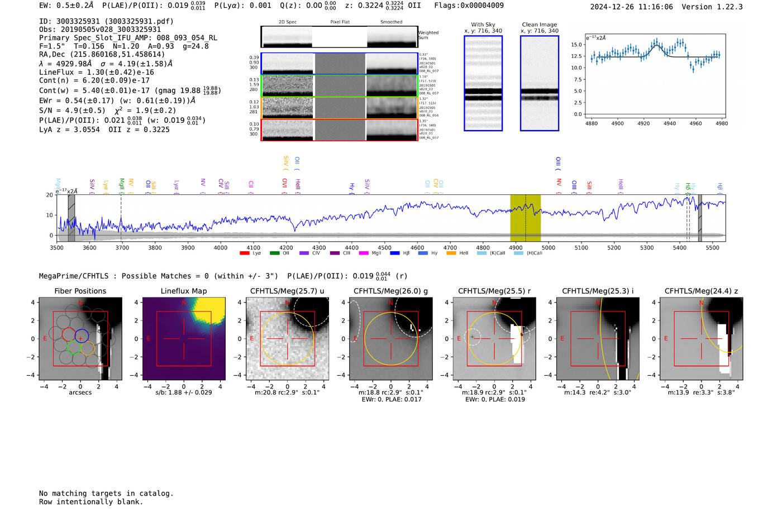Screen dimensions: 782x532
Task: Click the light blue (K)CaII legend swatch
Action: click(x=481, y=253)
